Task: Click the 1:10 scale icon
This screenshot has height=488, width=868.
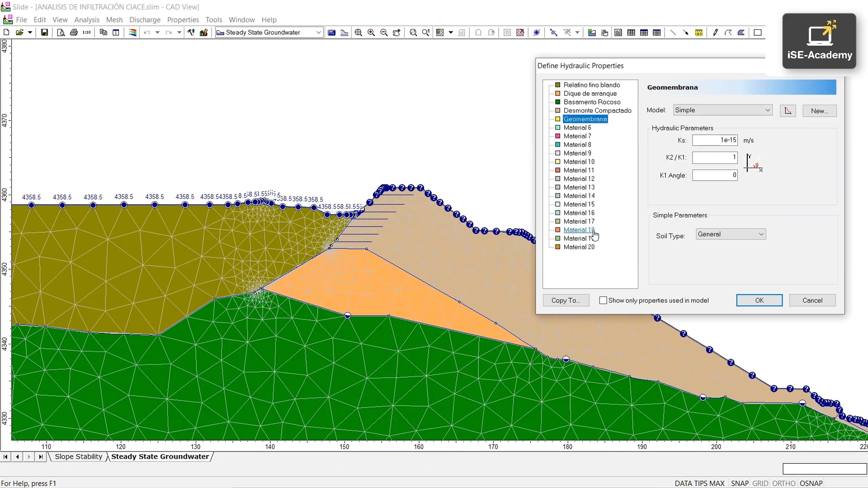Action: [87, 33]
